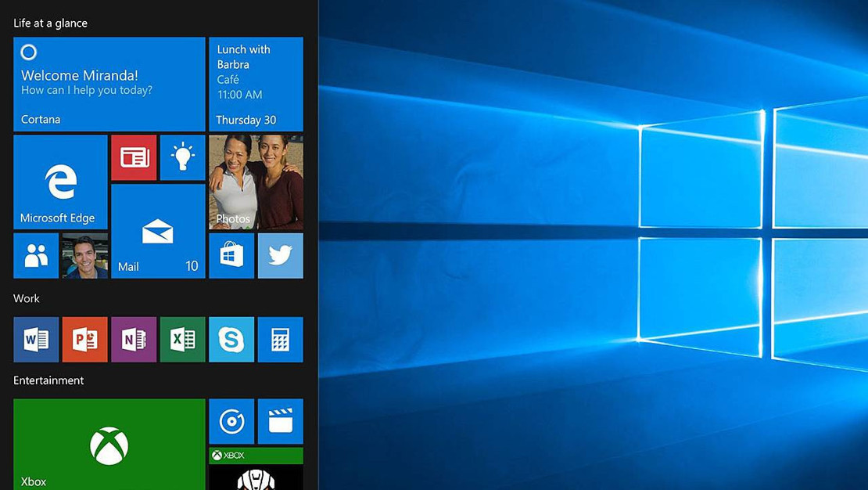Open Groove Music
Image resolution: width=868 pixels, height=490 pixels.
231,420
